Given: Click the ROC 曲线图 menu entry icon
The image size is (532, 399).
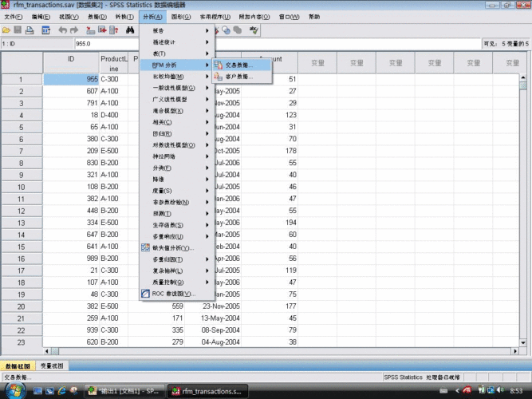Looking at the screenshot, I should coord(145,294).
